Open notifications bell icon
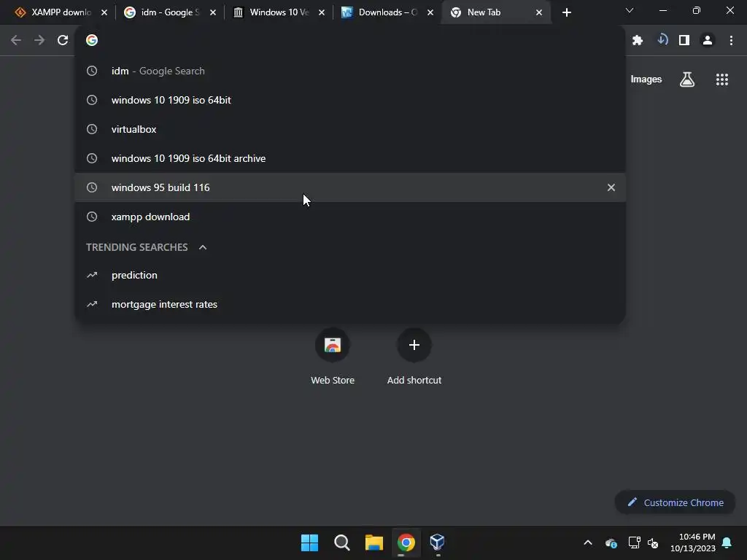Screen dimensions: 747x560 click(x=727, y=542)
